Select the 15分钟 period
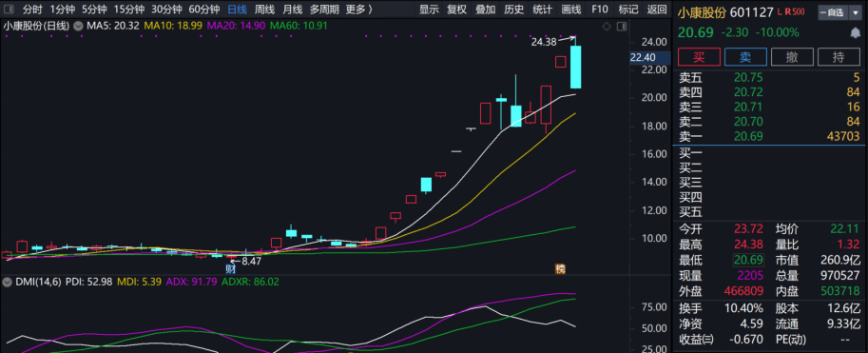The image size is (868, 353). 129,10
